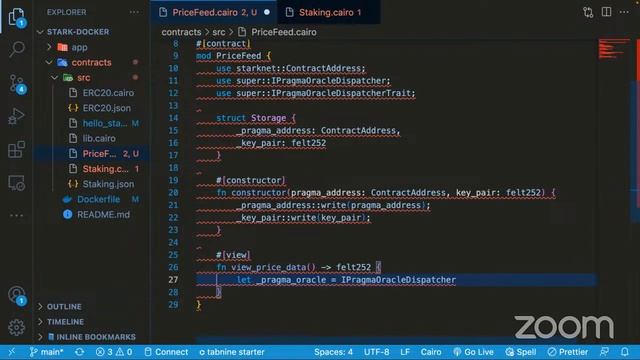Click line number 27 in gutter

173,280
